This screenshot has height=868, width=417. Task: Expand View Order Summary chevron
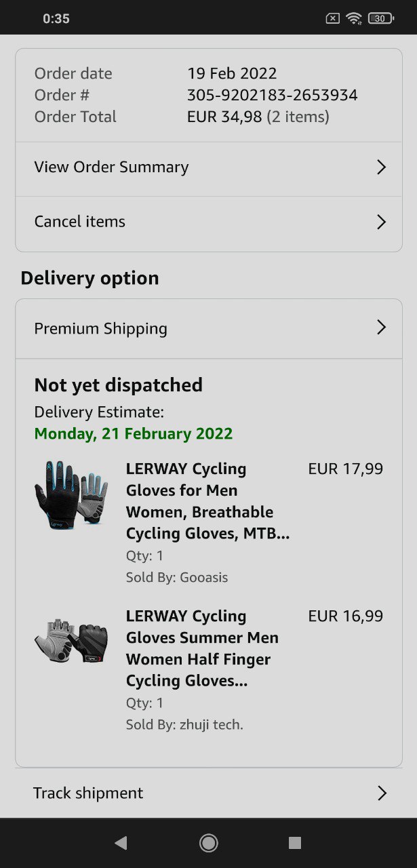[x=381, y=167]
